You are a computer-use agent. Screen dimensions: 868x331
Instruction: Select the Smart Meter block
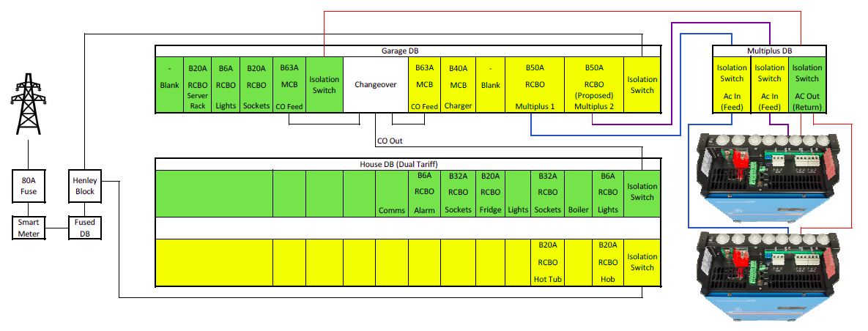28,227
